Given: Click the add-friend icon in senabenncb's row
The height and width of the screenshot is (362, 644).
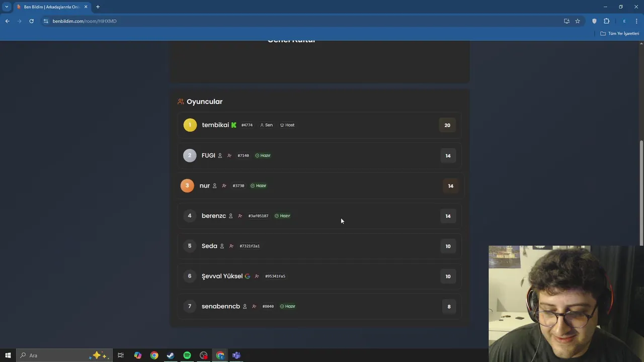Looking at the screenshot, I should pos(254,306).
